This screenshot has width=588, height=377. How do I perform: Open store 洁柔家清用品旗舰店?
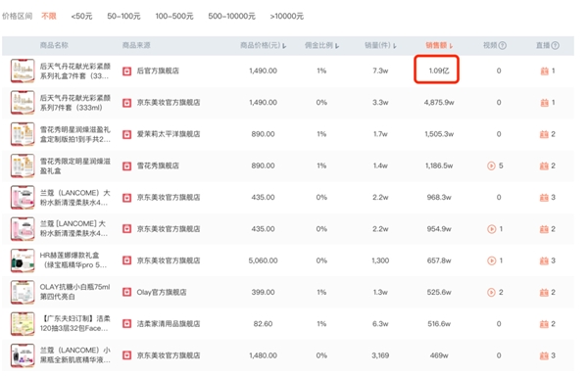click(169, 324)
